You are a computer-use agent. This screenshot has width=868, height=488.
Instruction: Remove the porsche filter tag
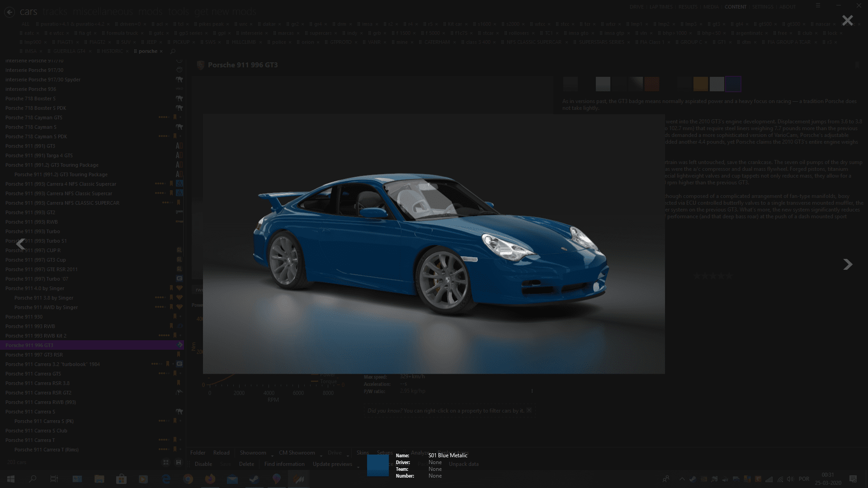(161, 51)
